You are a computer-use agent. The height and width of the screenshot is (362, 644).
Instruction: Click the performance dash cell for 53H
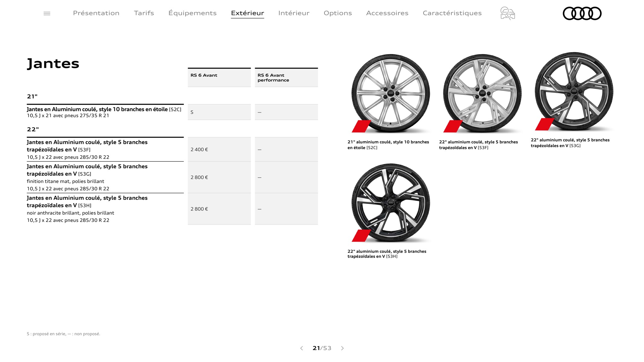click(286, 209)
